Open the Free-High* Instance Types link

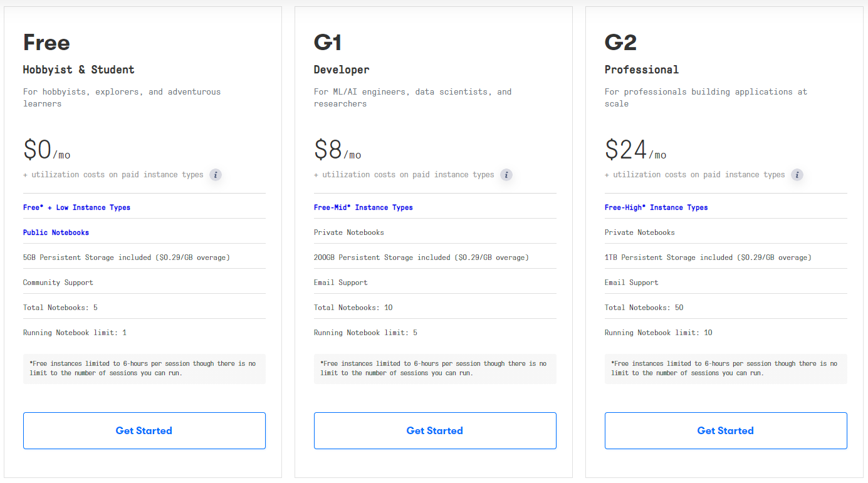coord(656,207)
